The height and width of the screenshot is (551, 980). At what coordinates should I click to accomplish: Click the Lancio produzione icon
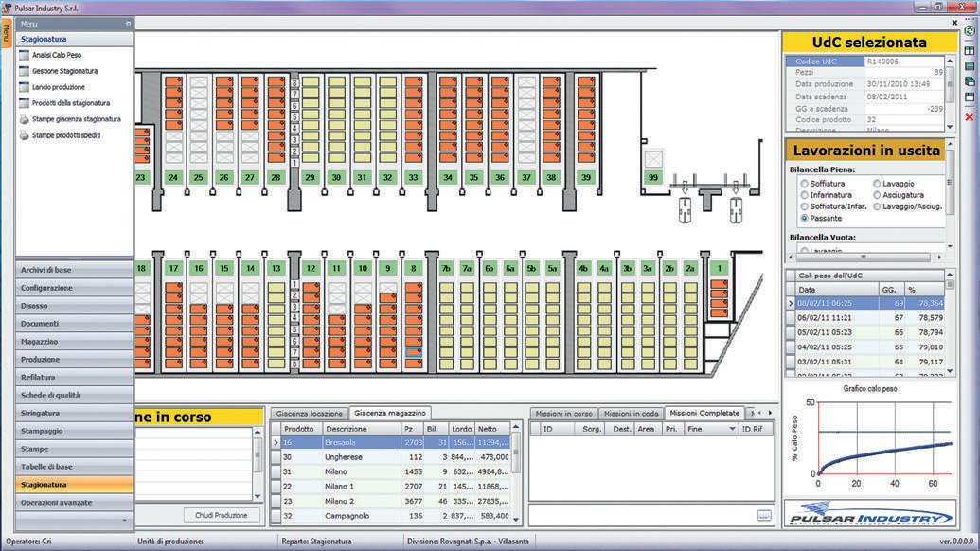tap(25, 87)
